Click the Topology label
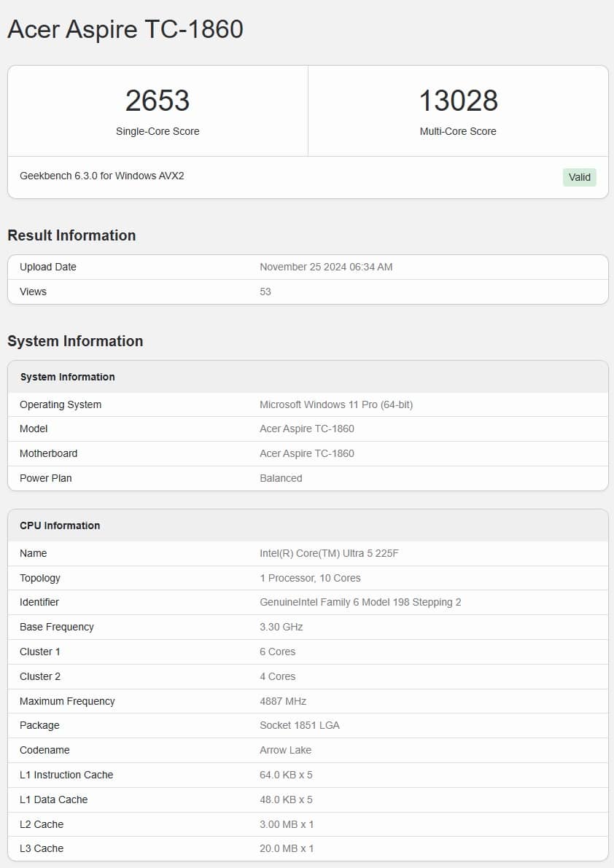 pyautogui.click(x=40, y=578)
